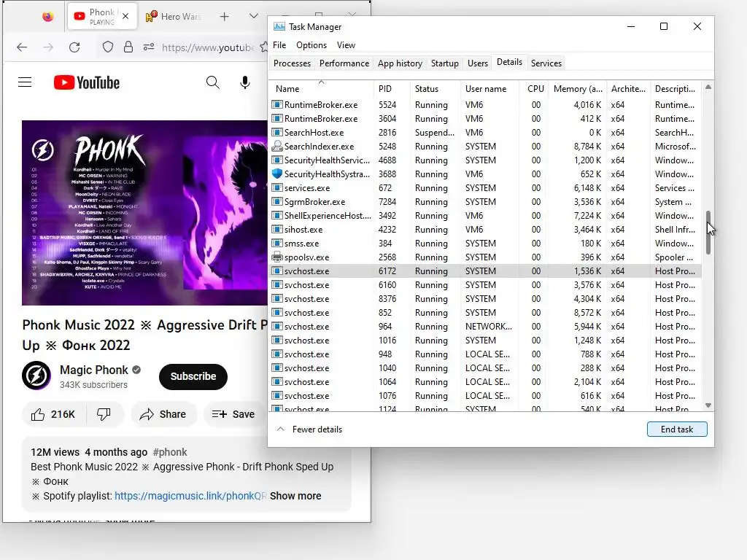The image size is (747, 560).
Task: Close the Phonk YouTube tab
Action: (125, 16)
